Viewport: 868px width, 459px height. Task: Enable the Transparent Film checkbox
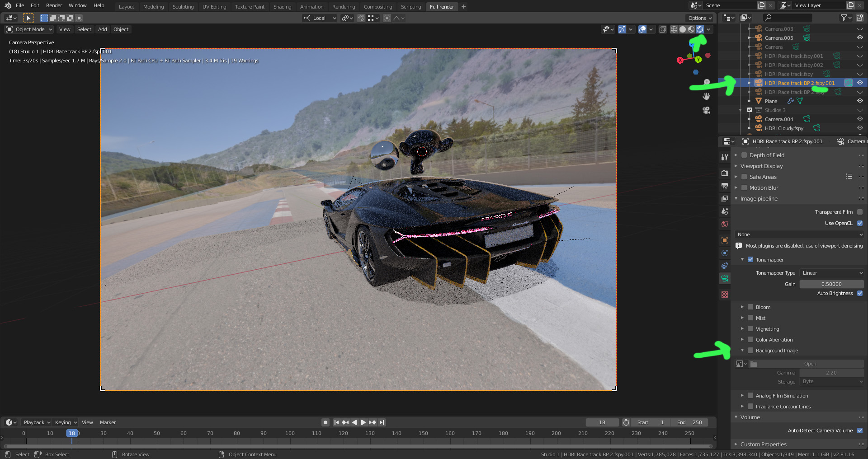click(x=860, y=212)
